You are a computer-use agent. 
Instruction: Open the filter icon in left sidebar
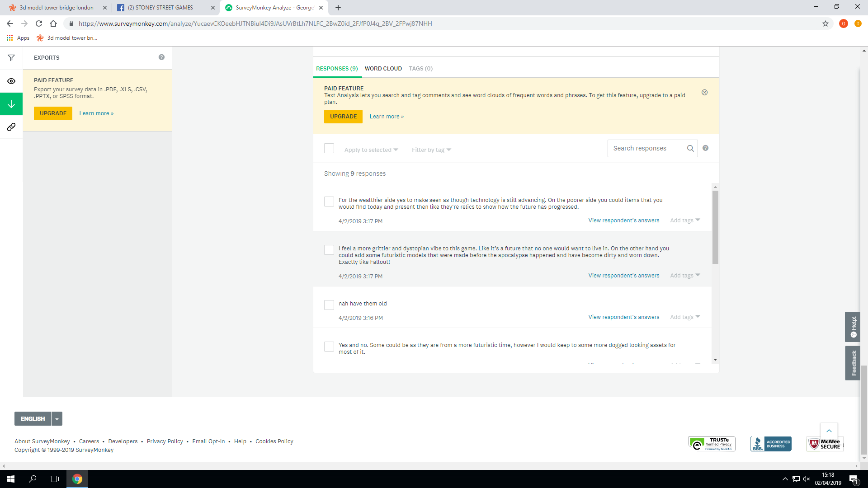click(x=11, y=58)
